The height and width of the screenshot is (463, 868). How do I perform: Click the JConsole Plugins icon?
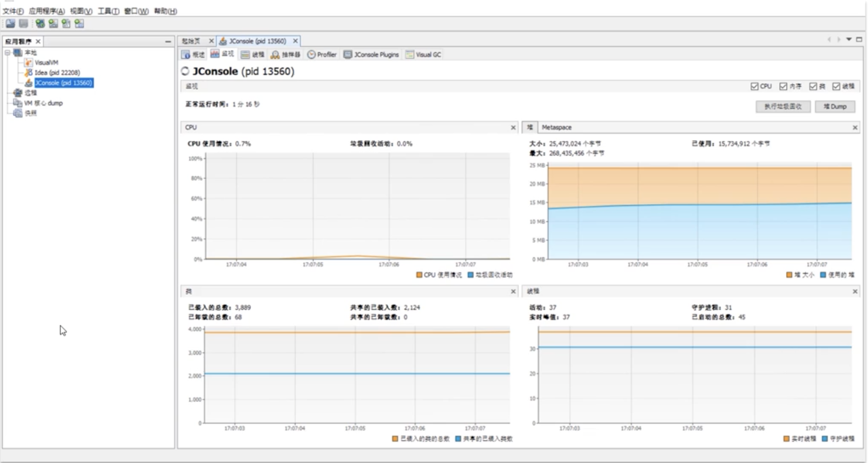pos(347,55)
